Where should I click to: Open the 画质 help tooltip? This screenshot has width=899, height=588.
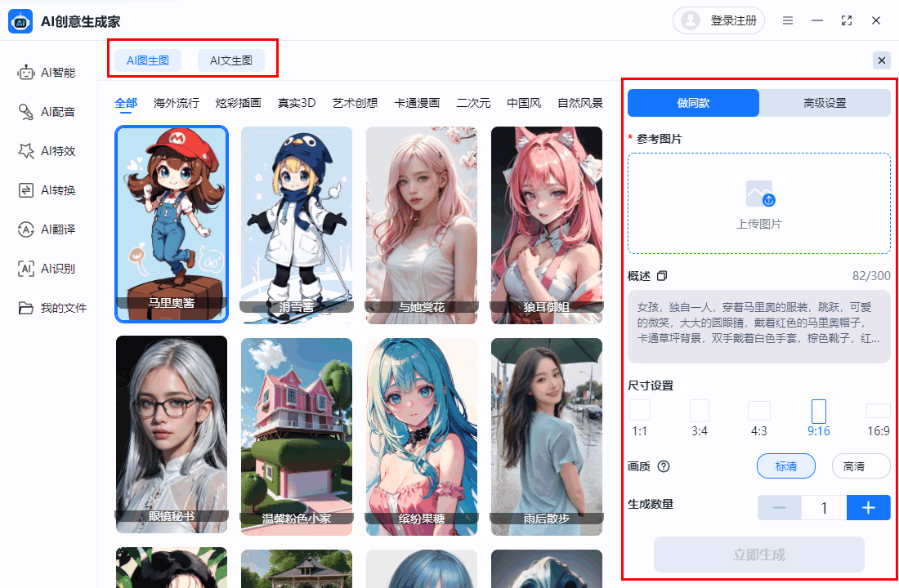664,466
